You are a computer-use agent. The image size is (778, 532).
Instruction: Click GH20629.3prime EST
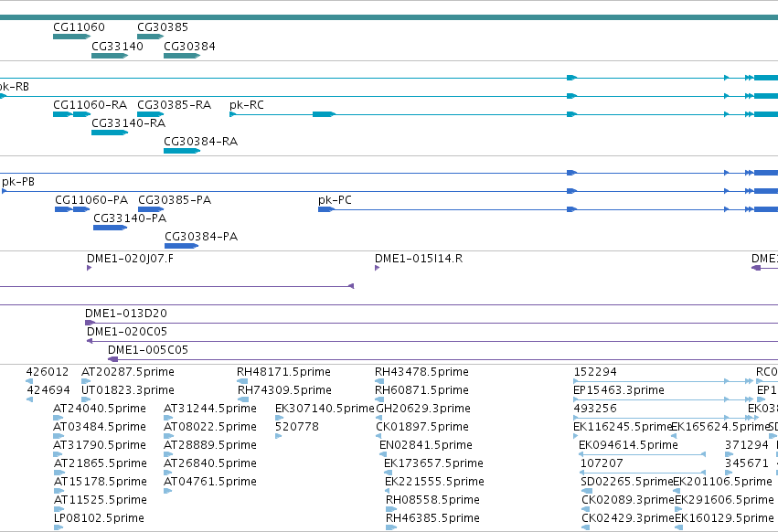[x=379, y=418]
